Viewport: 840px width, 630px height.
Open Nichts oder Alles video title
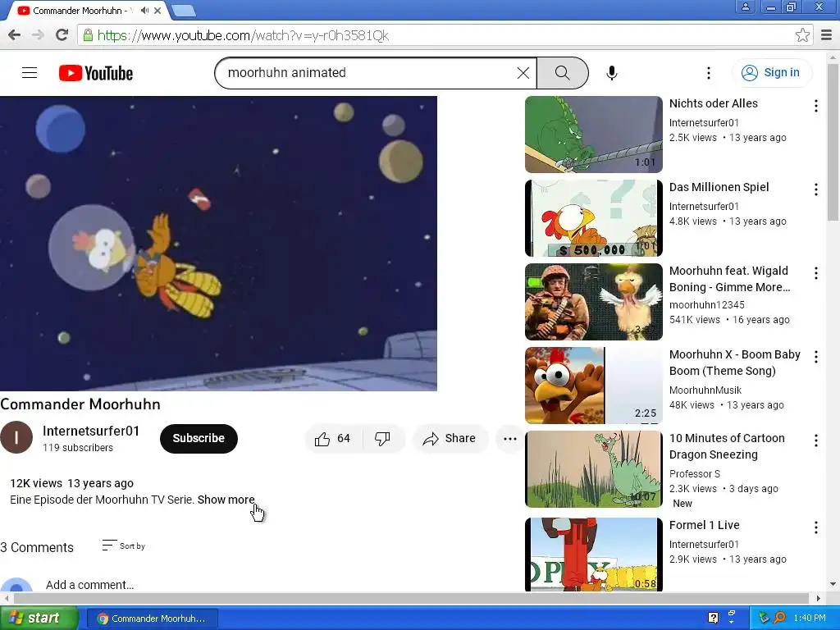[x=714, y=103]
